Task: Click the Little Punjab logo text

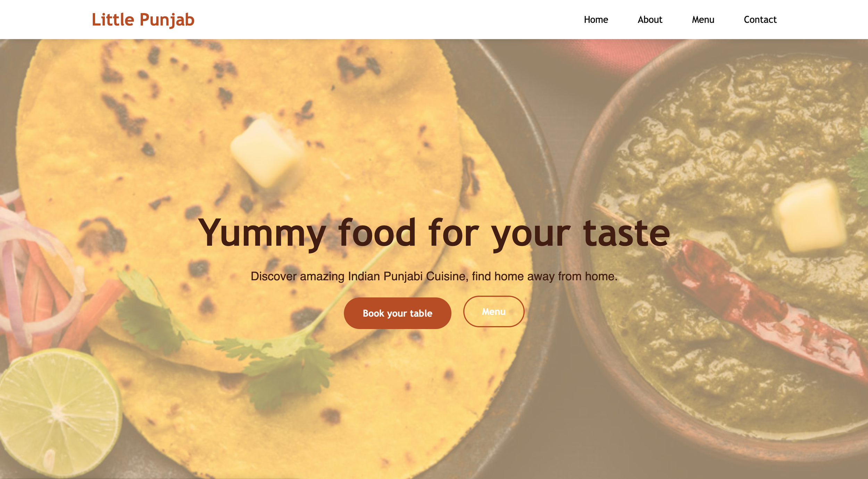Action: [x=143, y=19]
